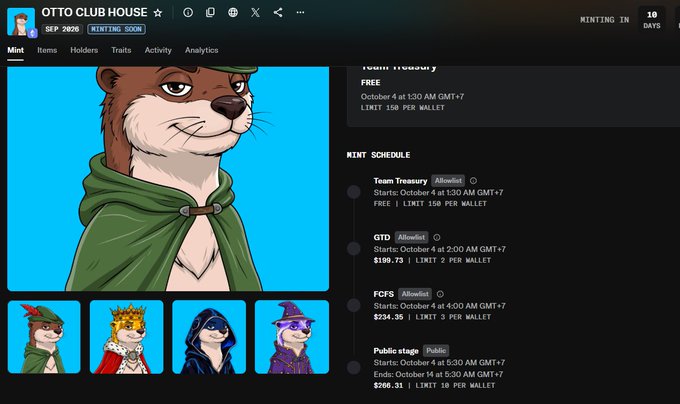Click 'Ends: October 14 at 5:30 AM GMT+7'
Image resolution: width=680 pixels, height=404 pixels.
[x=438, y=374]
